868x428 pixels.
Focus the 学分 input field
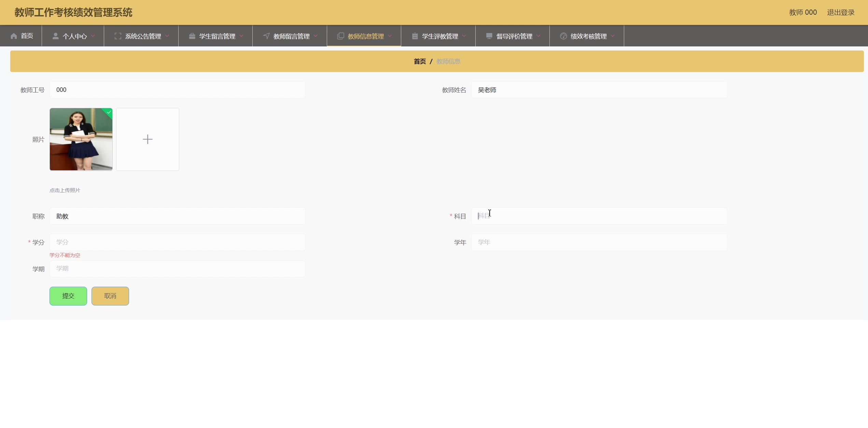[178, 242]
